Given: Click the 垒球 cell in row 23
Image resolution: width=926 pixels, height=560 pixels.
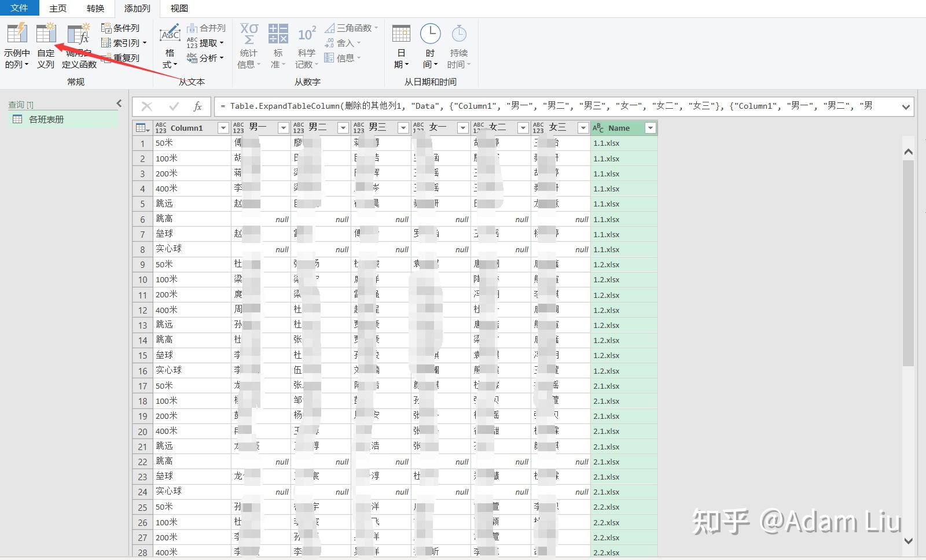Looking at the screenshot, I should pos(192,477).
